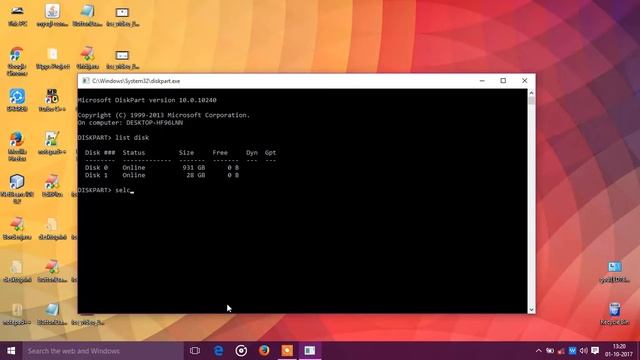Viewport: 640px width, 360px height.
Task: Click the 'list disk' command text
Action: click(132, 138)
